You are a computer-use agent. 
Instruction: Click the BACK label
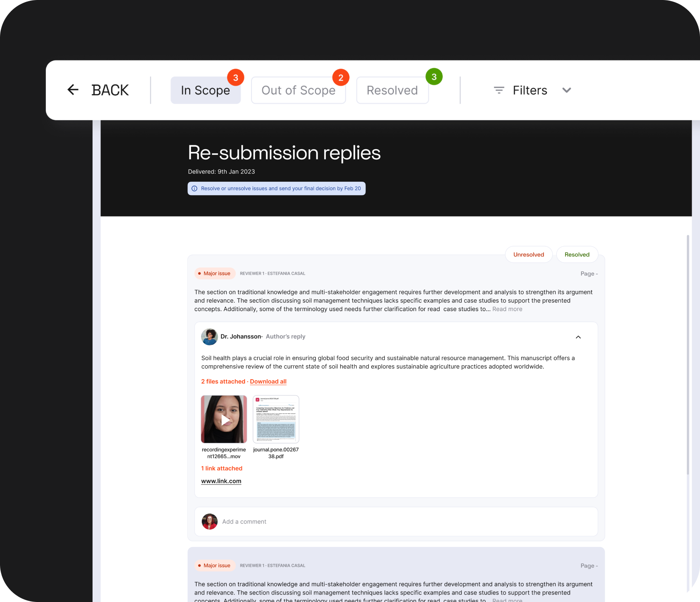coord(110,90)
